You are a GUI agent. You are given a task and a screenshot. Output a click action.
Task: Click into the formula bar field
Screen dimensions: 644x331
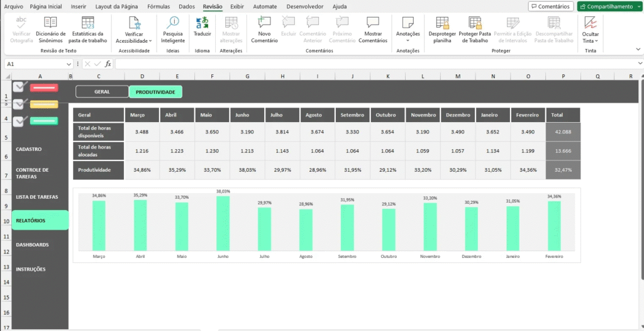pyautogui.click(x=377, y=64)
